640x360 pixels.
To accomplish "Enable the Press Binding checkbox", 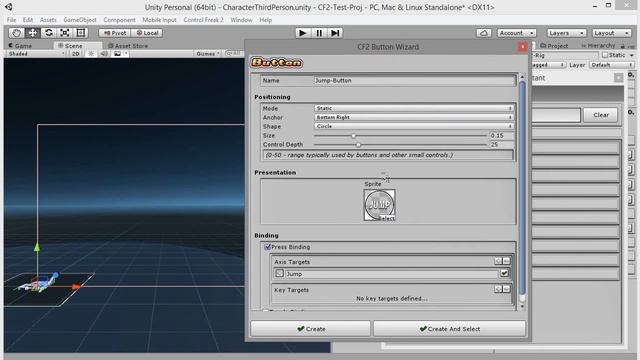I will click(x=268, y=247).
